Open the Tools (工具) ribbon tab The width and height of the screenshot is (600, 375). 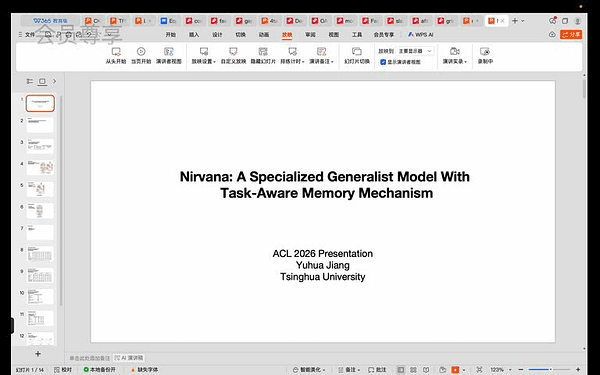tap(357, 35)
